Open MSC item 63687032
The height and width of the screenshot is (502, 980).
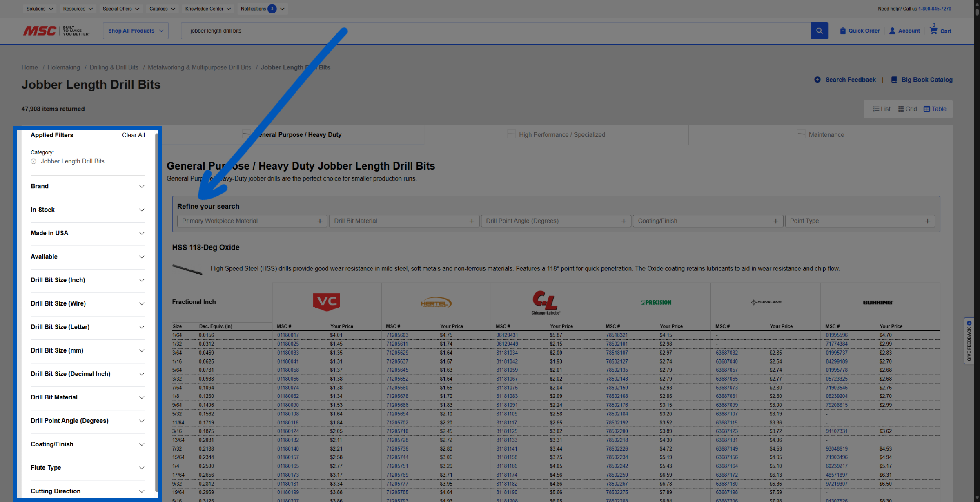tap(726, 353)
